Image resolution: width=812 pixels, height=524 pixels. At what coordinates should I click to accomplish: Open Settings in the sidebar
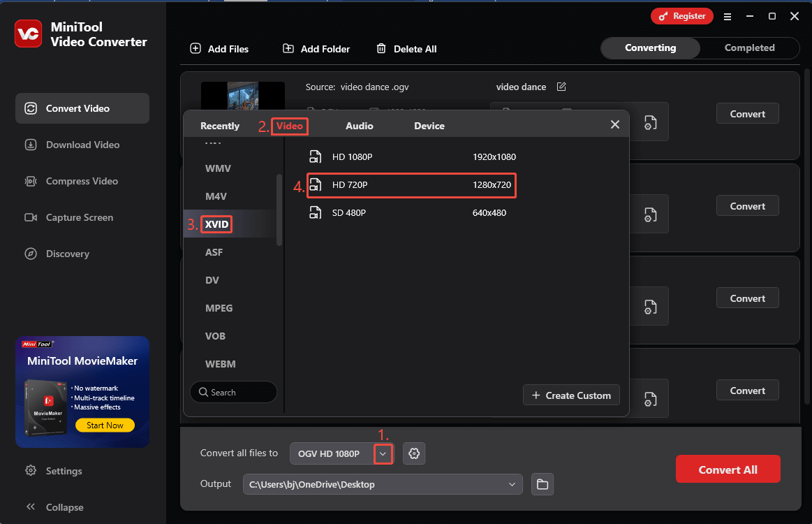(x=54, y=471)
